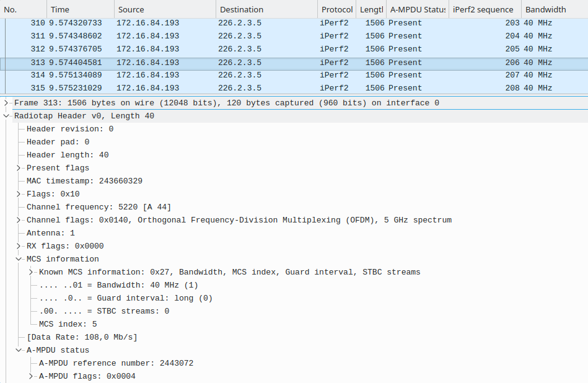588x383 pixels.
Task: Click iPerf2 sequence value 204
Action: [x=512, y=36]
